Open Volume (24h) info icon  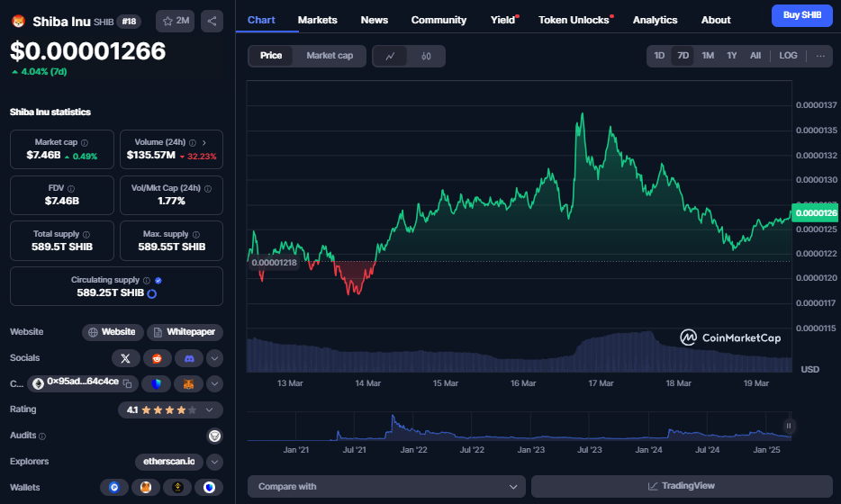(193, 142)
